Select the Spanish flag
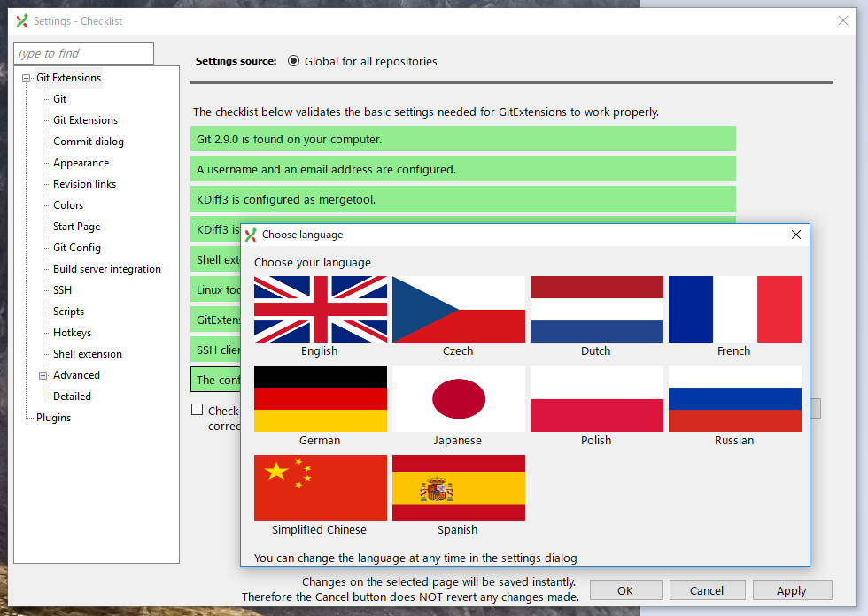The width and height of the screenshot is (868, 616). [459, 488]
